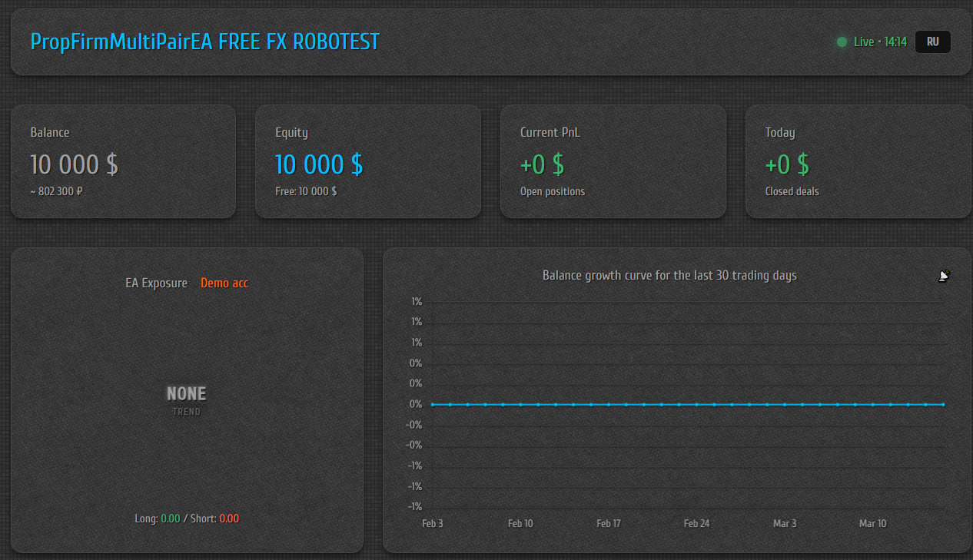Click the PropFirmMultiPairEA FREE FX ROBOTEST title
This screenshot has width=973, height=560.
pyautogui.click(x=205, y=41)
